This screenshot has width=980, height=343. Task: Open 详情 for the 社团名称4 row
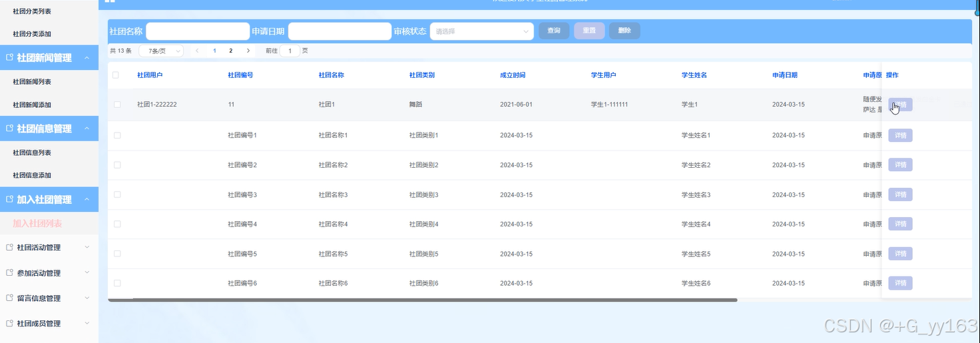[900, 224]
